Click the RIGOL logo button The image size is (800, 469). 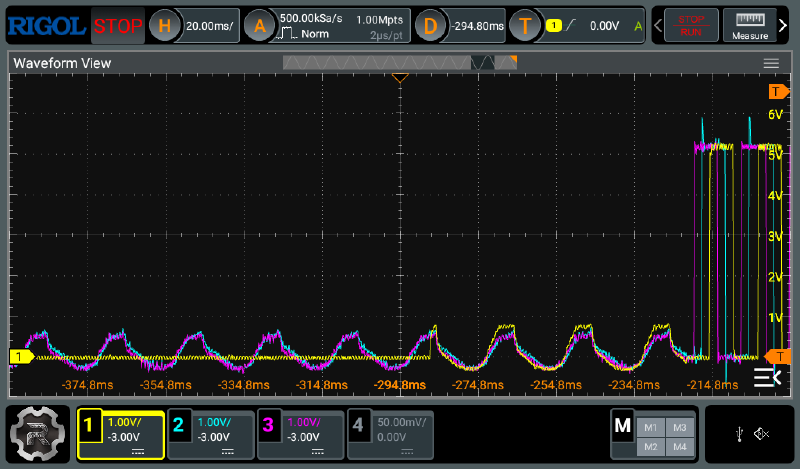tap(46, 25)
